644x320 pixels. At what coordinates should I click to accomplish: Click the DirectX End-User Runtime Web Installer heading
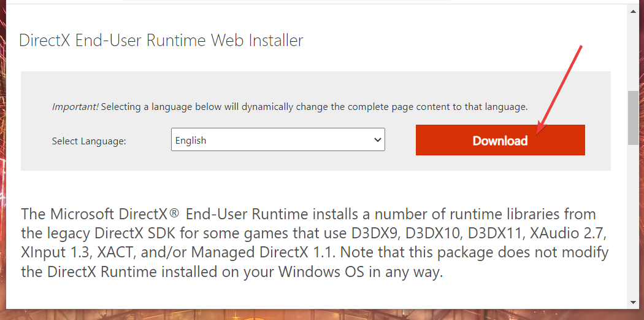161,41
